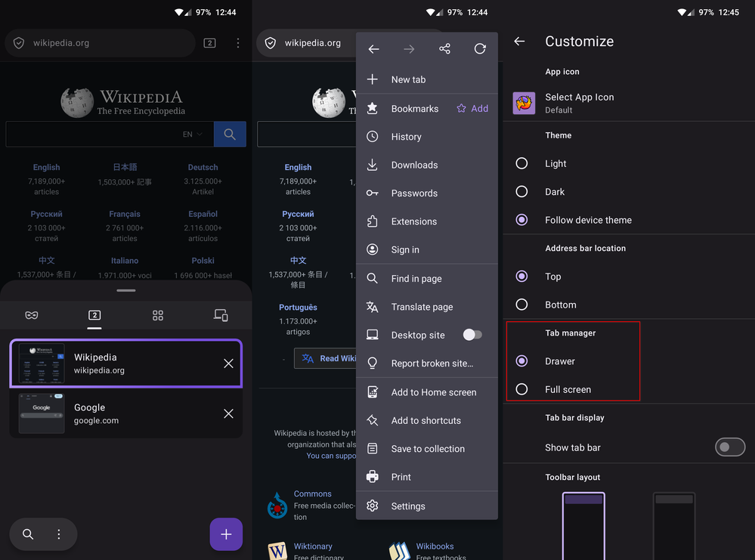Open Wiktionary link in middle screen

click(x=313, y=546)
